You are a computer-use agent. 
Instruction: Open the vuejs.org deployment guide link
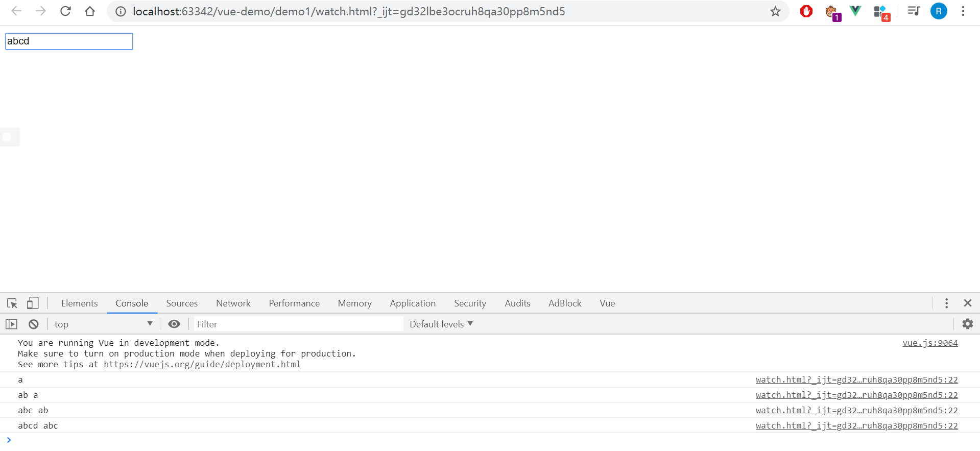point(202,364)
